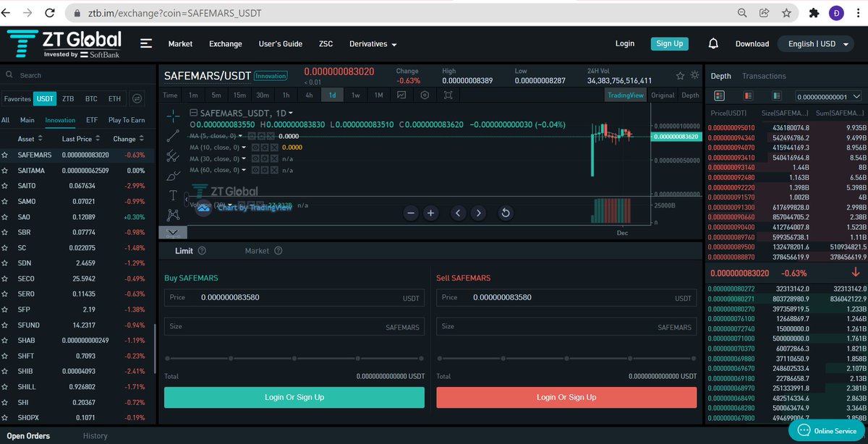868x444 pixels.
Task: Reset the chart view
Action: click(506, 213)
